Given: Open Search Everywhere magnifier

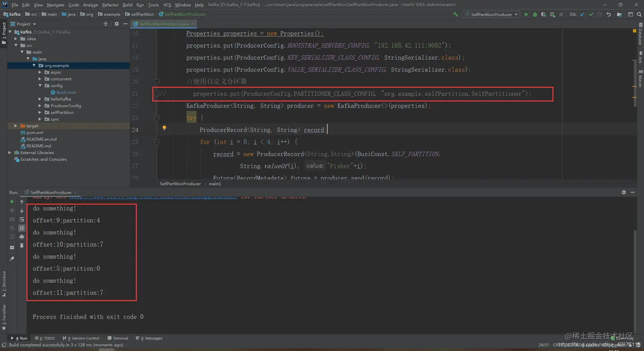Looking at the screenshot, I should [x=639, y=14].
